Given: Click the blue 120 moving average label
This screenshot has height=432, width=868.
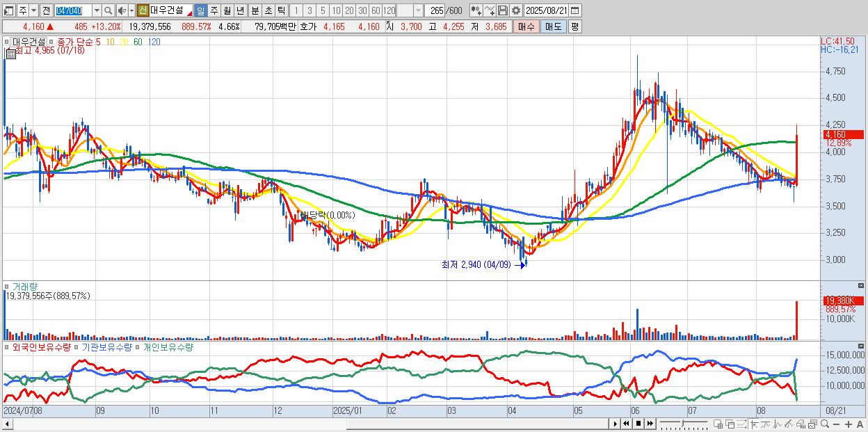Looking at the screenshot, I should coord(154,42).
